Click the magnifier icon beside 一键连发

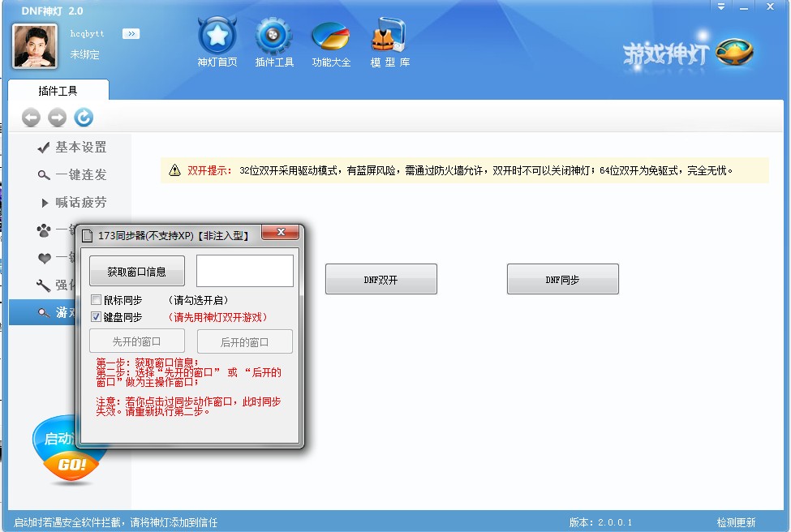44,175
